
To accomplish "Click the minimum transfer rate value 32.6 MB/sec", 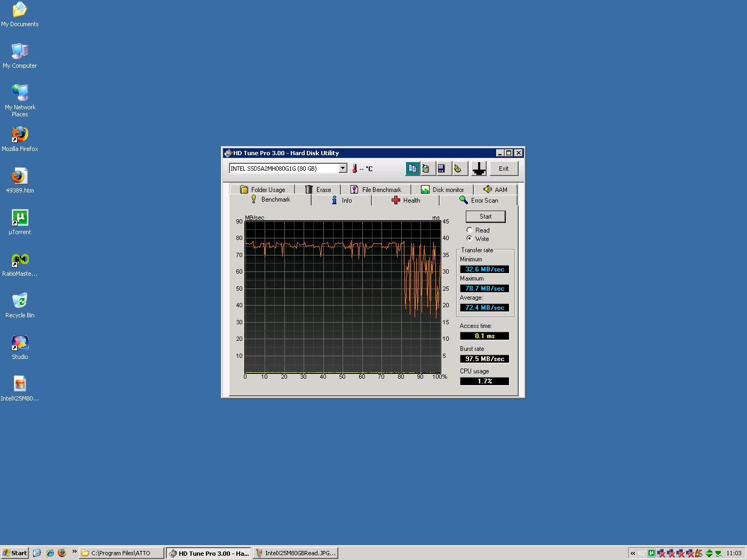I will tap(484, 269).
